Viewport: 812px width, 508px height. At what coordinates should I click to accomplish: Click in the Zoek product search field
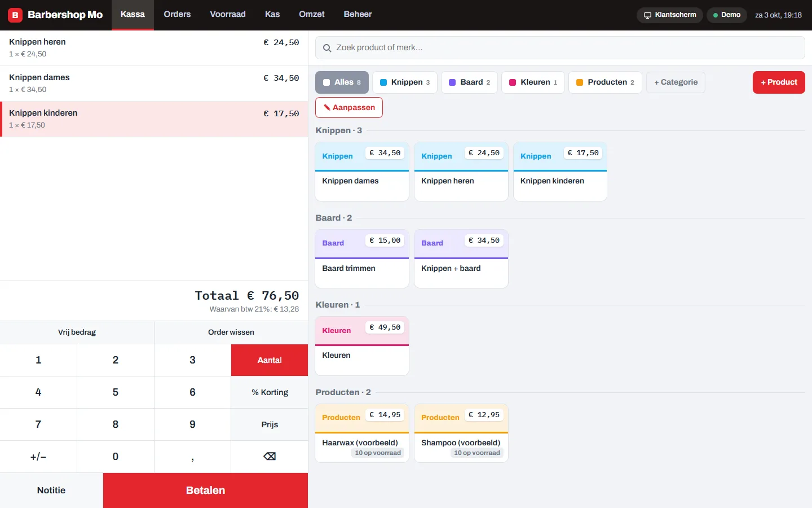[x=560, y=48]
